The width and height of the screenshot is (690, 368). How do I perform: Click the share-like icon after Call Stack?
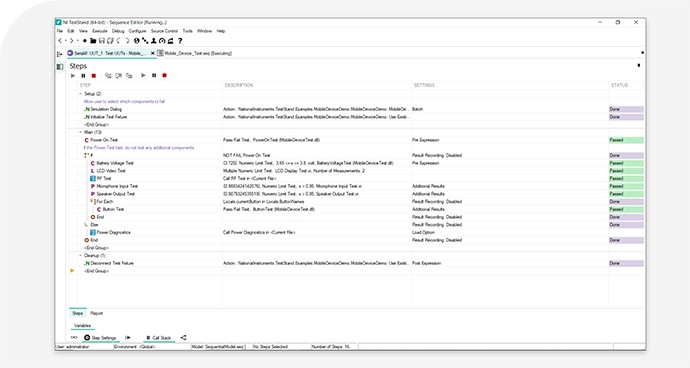[183, 338]
